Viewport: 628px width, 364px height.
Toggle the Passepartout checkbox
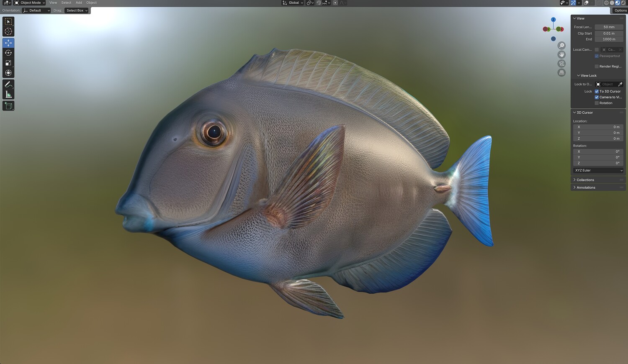(x=597, y=56)
